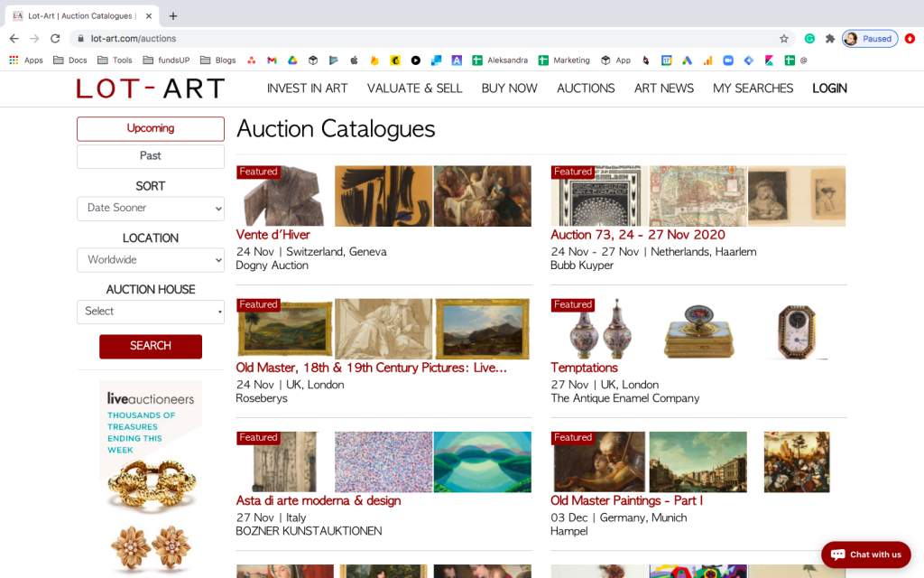
Task: Go back to the previous page
Action: coord(14,38)
